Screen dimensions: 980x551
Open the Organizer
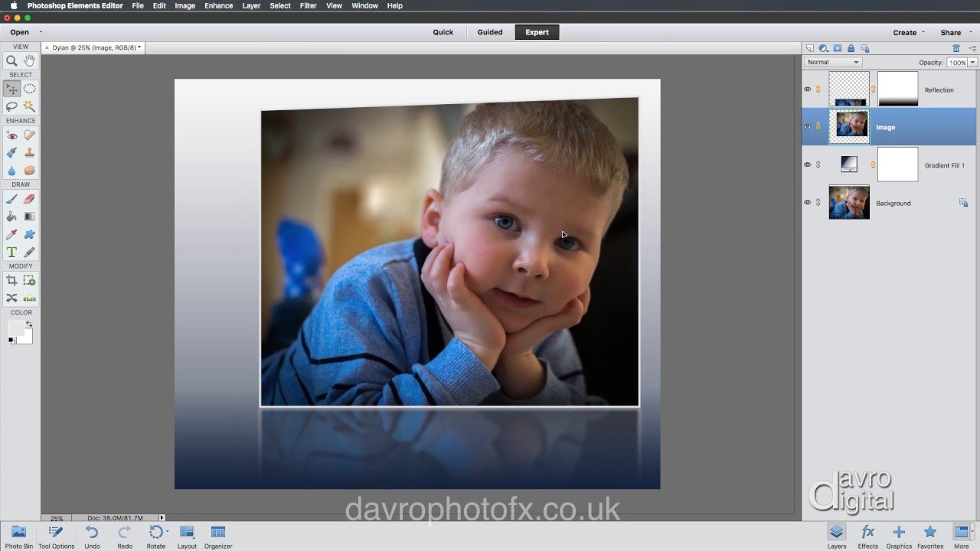coord(218,536)
